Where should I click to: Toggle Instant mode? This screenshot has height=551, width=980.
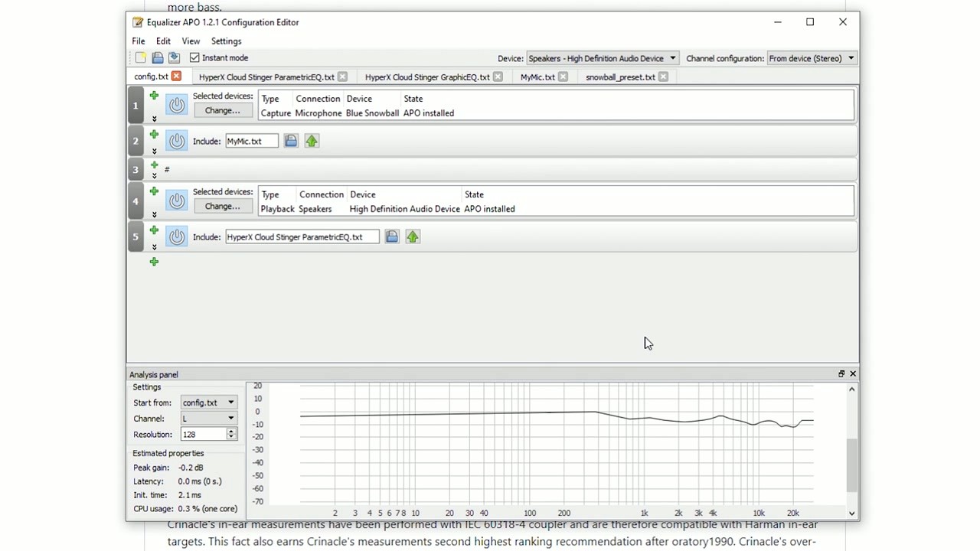pos(194,57)
